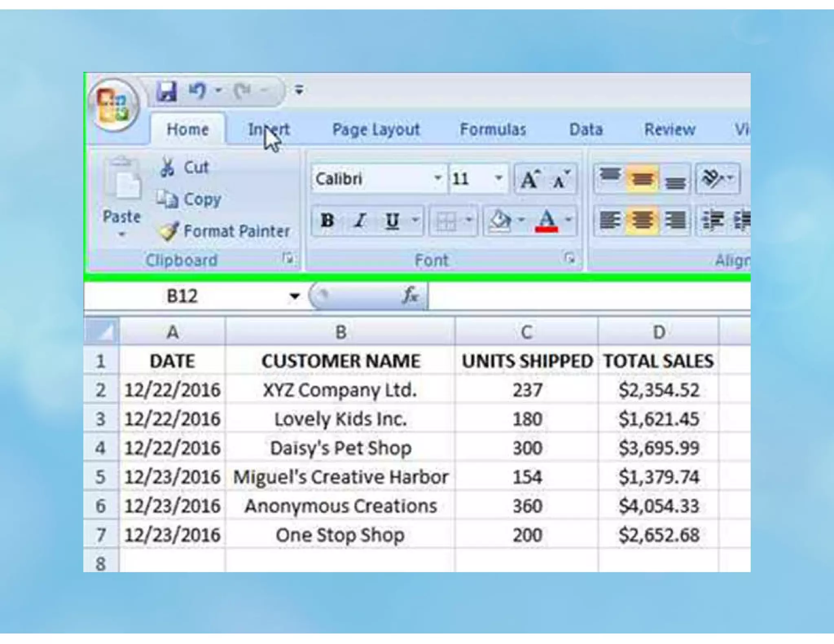Viewport: 834px width, 644px height.
Task: Click the Undo arrow icon
Action: 198,90
